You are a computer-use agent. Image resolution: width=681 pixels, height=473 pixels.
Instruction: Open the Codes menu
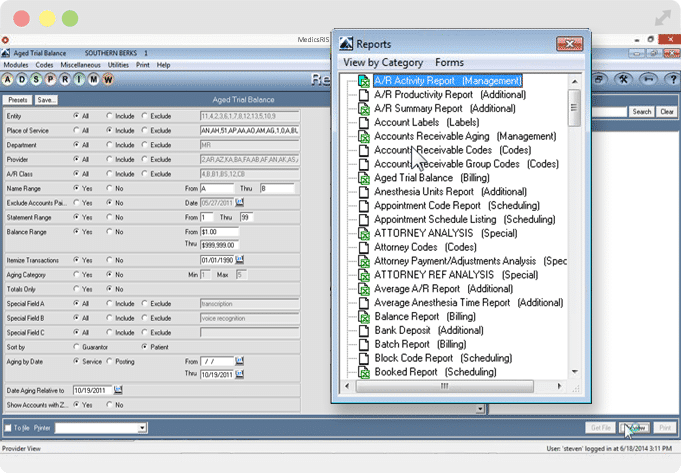[x=44, y=64]
